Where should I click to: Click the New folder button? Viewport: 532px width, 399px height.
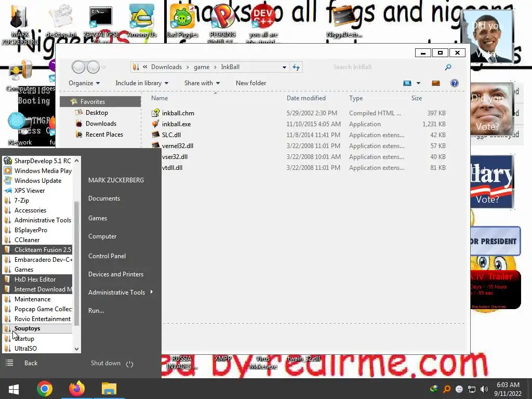click(x=251, y=83)
